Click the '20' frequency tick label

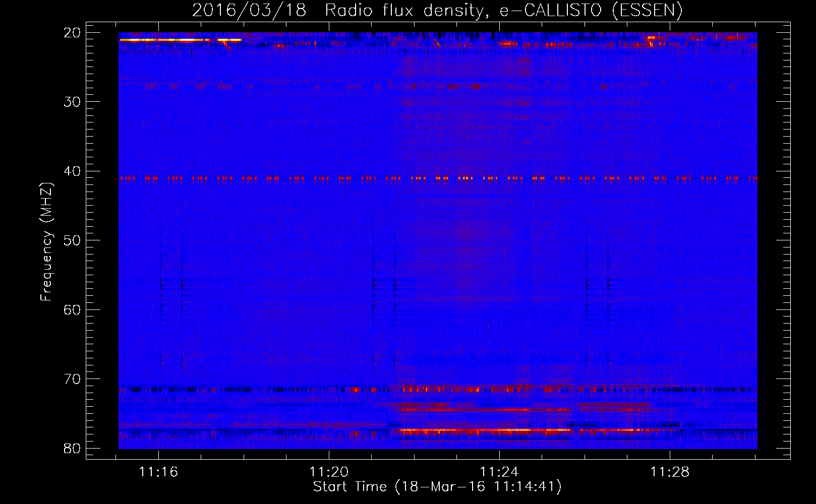tap(73, 33)
